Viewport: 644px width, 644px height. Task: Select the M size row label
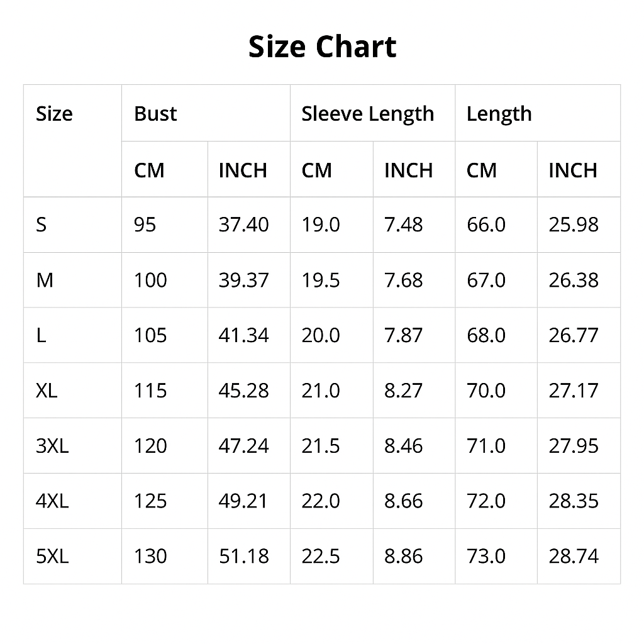click(x=45, y=280)
